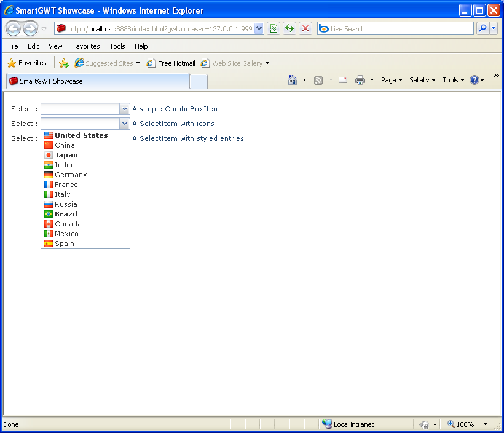Click the Read Mail icon
This screenshot has width=504, height=433.
pyautogui.click(x=343, y=80)
